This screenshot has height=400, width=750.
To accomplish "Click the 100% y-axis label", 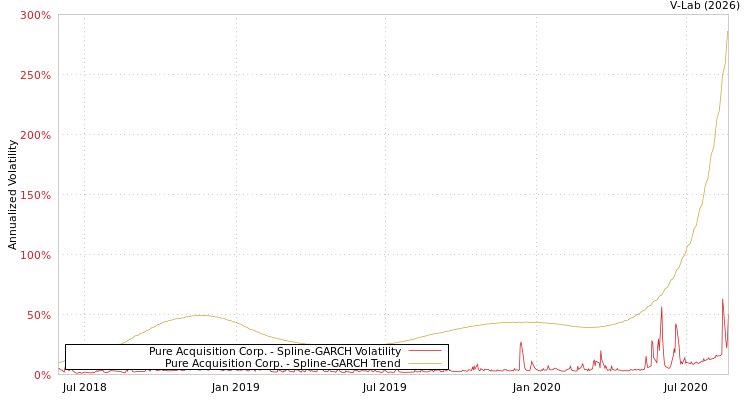I will click(x=35, y=255).
